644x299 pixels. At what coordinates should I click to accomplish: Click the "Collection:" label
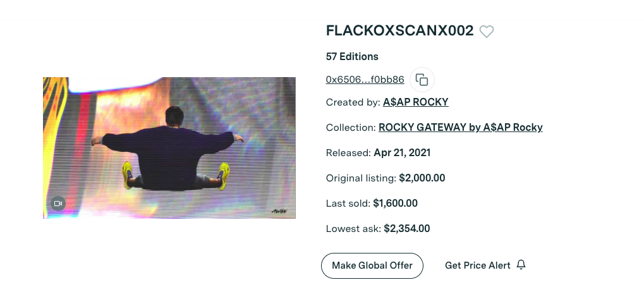(351, 127)
